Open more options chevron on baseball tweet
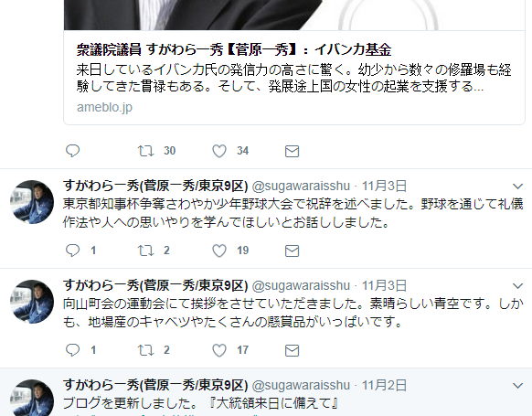The width and height of the screenshot is (532, 416). 517,187
